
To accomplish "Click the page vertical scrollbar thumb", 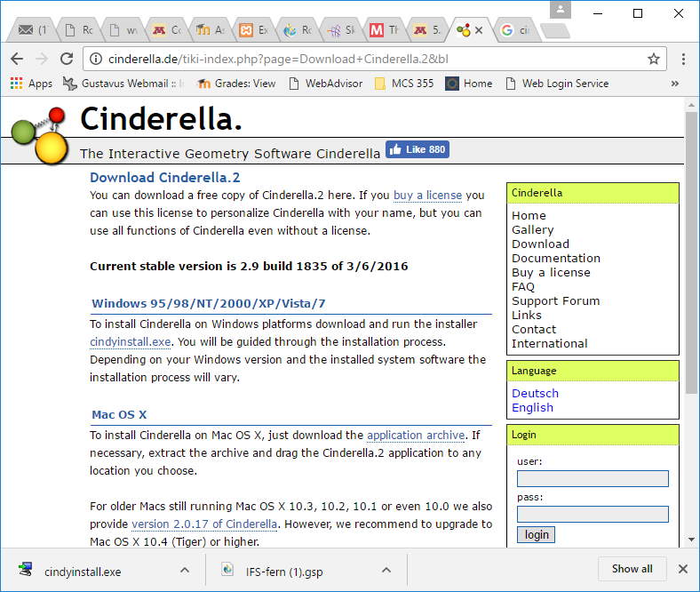I will coord(691,252).
